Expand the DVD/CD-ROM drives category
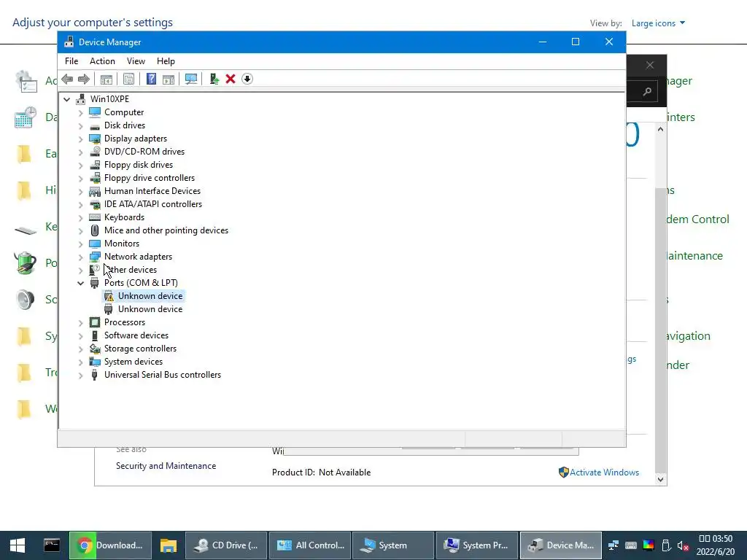 pos(80,152)
